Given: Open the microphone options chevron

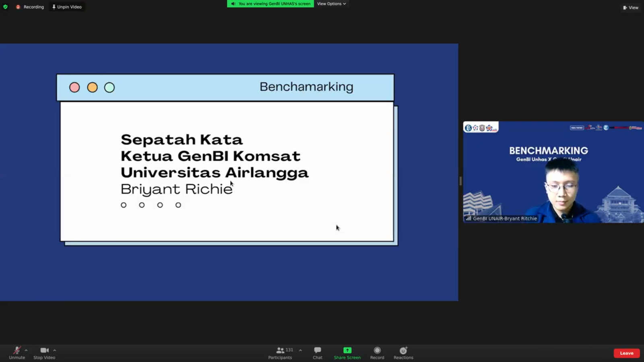Looking at the screenshot, I should 26,350.
